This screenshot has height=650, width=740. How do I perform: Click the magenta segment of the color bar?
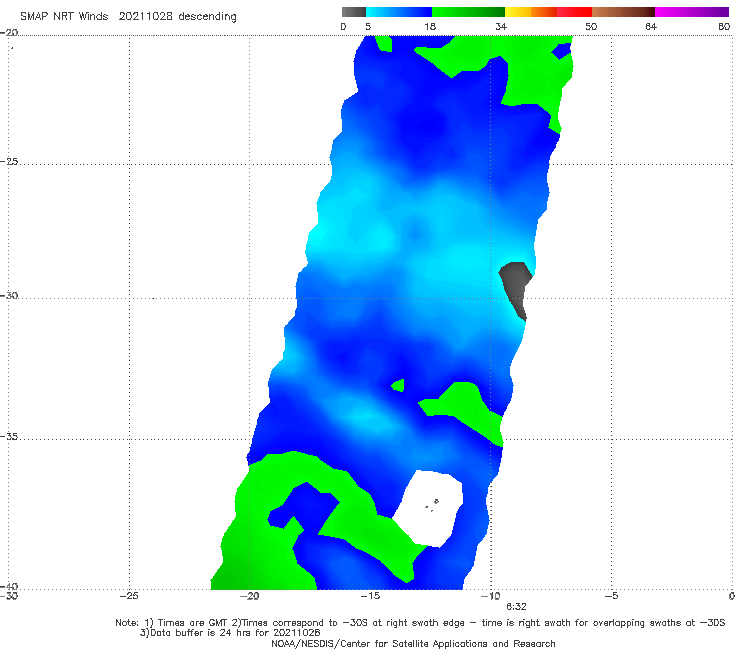[692, 12]
